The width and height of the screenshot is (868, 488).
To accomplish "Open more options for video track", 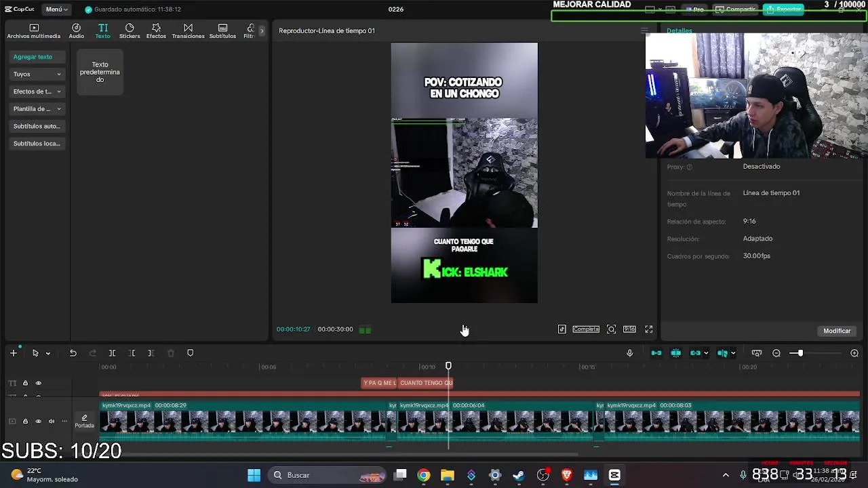I will (x=63, y=422).
